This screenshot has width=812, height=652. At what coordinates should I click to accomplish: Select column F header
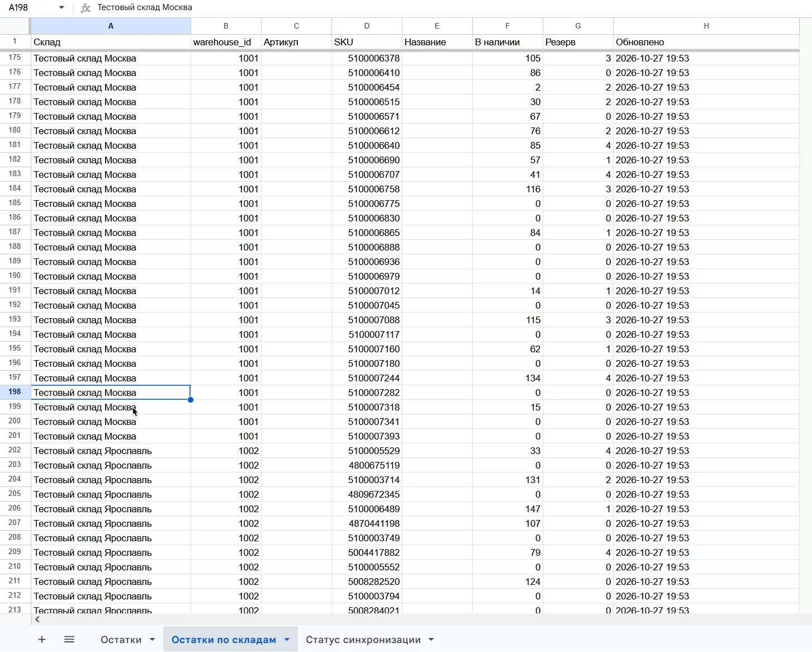point(507,26)
